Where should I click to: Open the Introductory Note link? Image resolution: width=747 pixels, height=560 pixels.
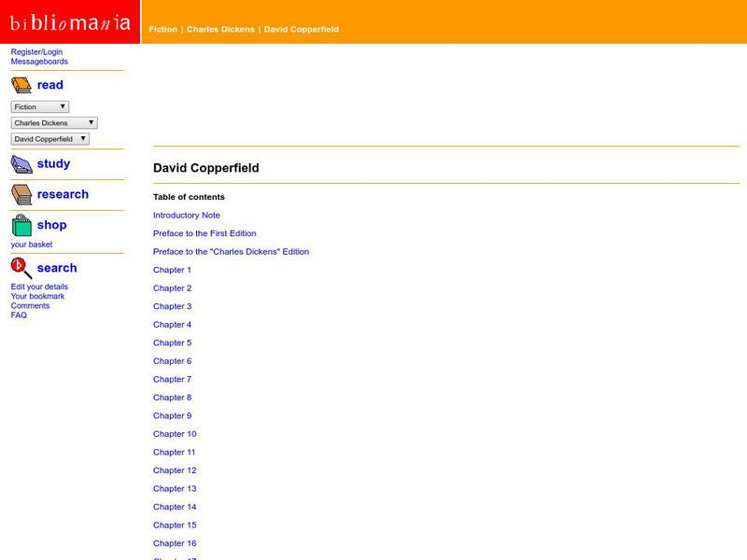coord(187,216)
